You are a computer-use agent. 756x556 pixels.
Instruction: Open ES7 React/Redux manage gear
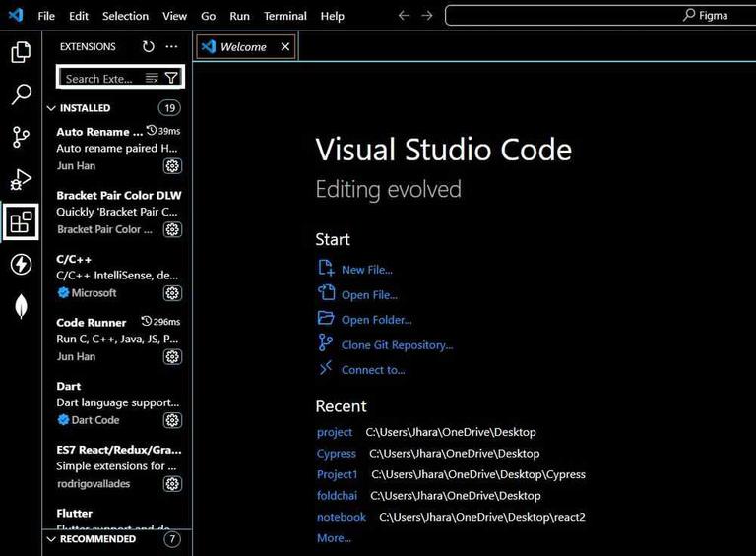pos(172,484)
